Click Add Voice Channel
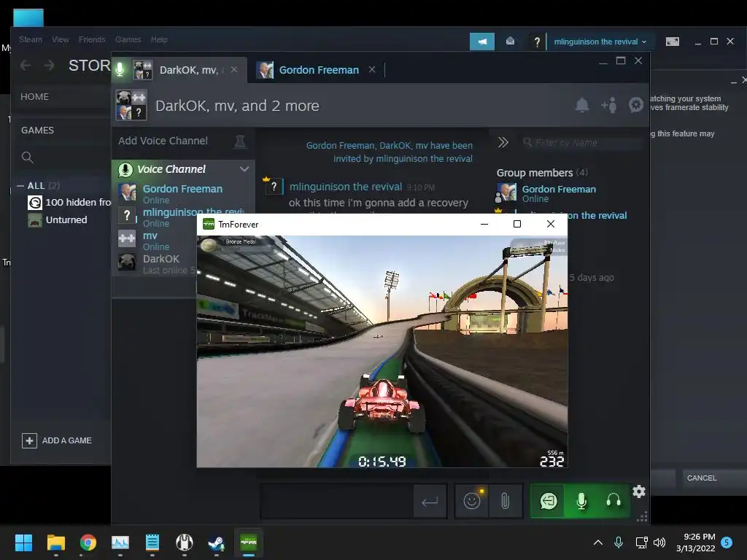Screen dimensions: 747x560 click(163, 141)
